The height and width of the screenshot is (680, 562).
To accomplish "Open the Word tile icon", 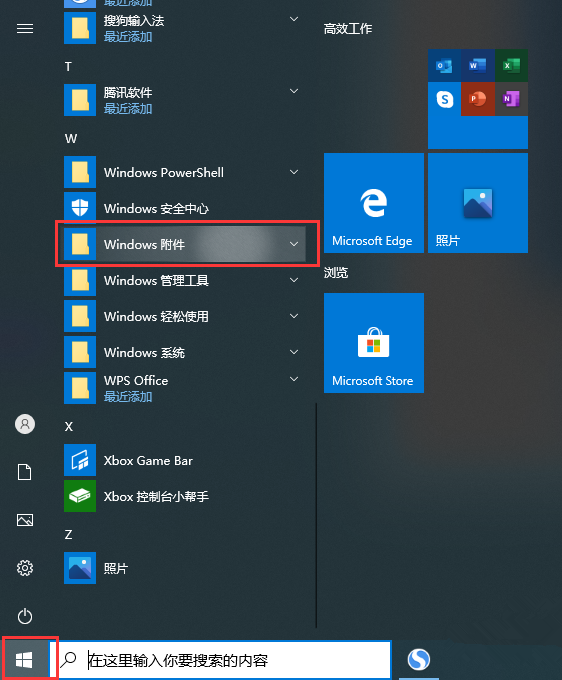I will [477, 65].
